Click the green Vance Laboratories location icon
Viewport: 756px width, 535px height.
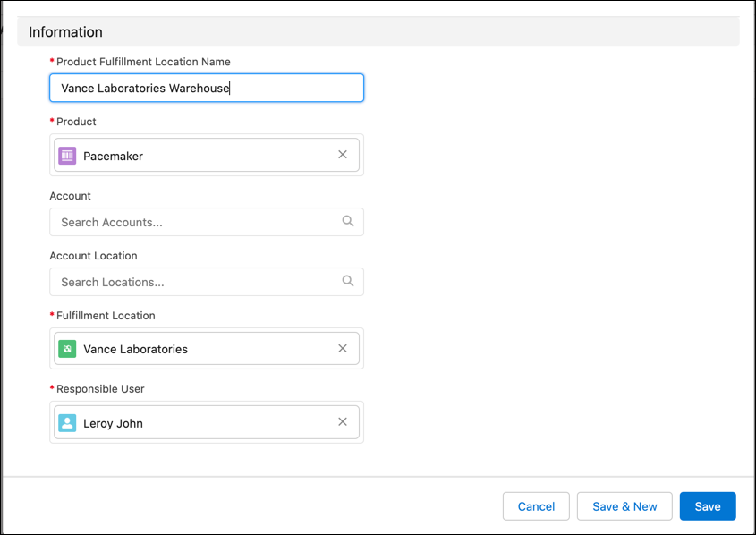[67, 349]
